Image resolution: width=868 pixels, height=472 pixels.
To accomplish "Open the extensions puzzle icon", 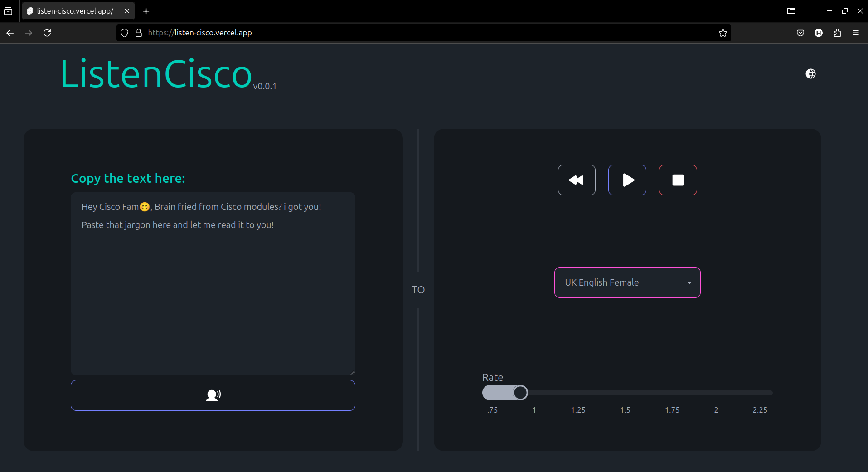I will click(837, 33).
